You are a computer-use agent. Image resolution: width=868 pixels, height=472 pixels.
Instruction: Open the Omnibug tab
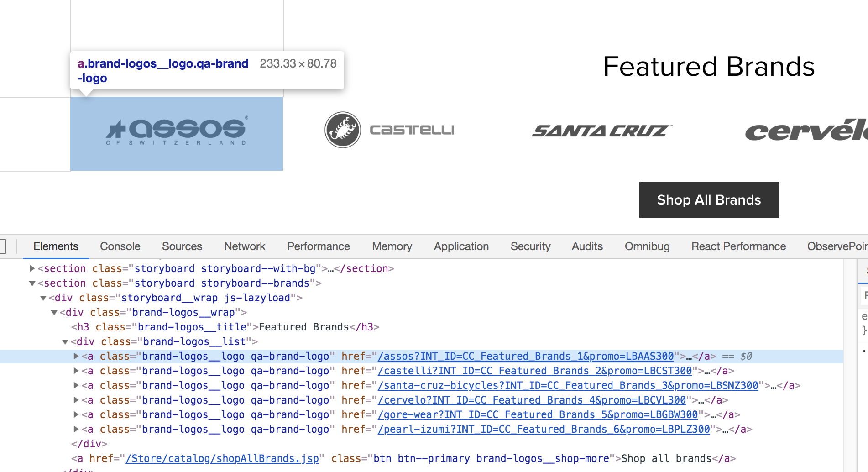[647, 246]
